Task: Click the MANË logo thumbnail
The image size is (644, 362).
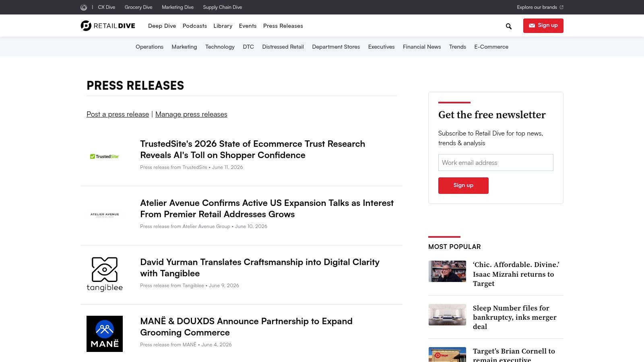Action: tap(105, 334)
